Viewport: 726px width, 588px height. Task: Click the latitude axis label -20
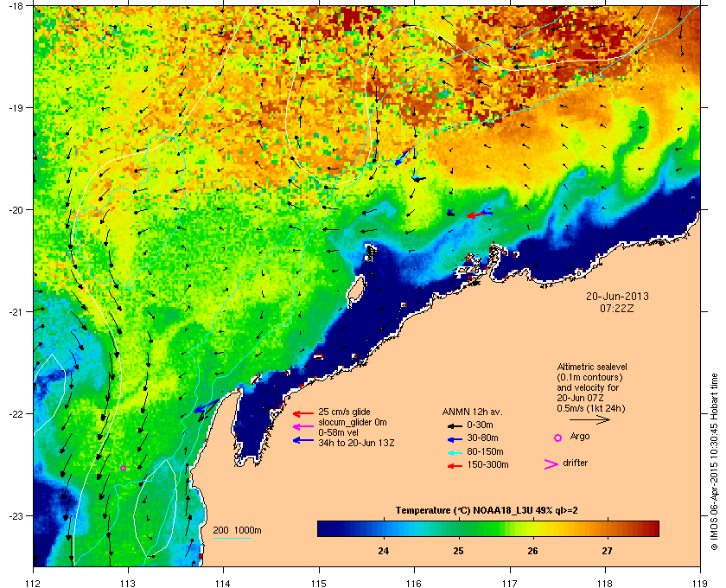click(x=16, y=210)
